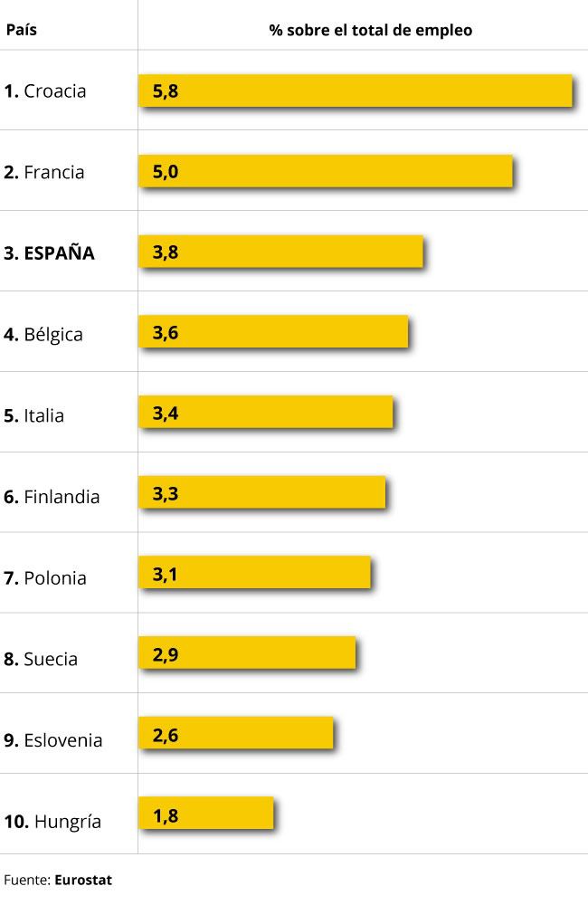The image size is (588, 905).
Task: Select the Hungría bar with 1,8
Action: (x=206, y=814)
